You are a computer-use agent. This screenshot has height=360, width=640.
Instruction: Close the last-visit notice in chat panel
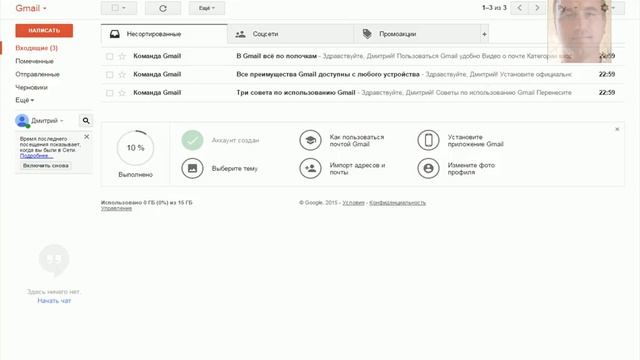tap(87, 137)
